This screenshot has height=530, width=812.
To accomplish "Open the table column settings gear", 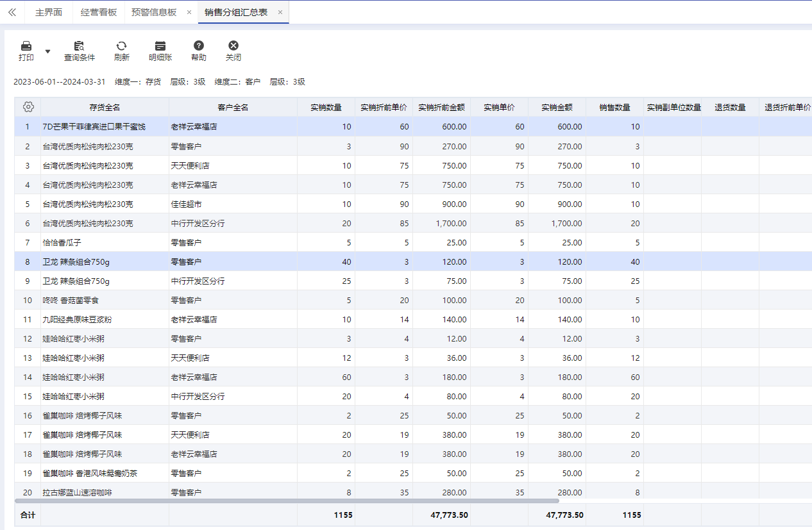I will (28, 107).
